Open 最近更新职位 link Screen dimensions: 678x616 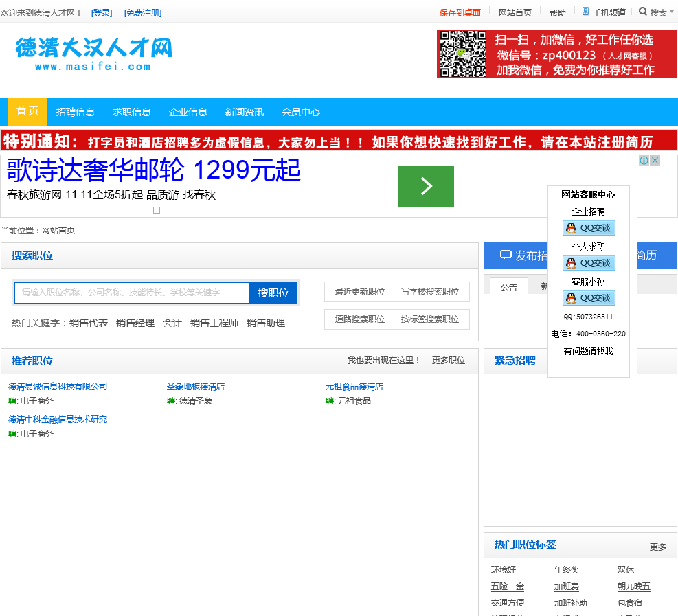(360, 292)
